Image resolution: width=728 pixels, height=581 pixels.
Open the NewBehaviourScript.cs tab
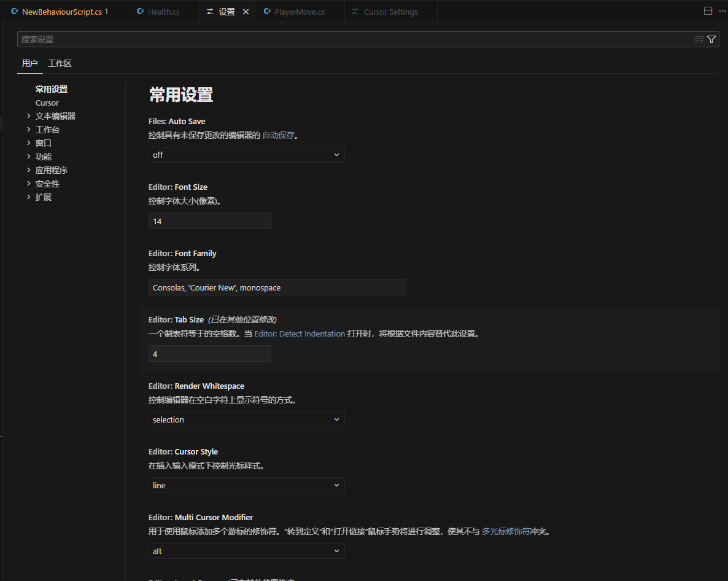click(x=64, y=12)
